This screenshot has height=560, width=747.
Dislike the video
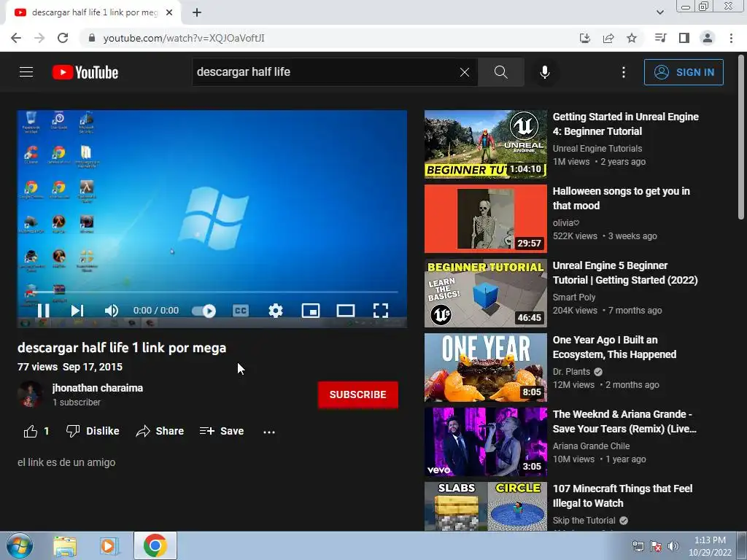[93, 431]
